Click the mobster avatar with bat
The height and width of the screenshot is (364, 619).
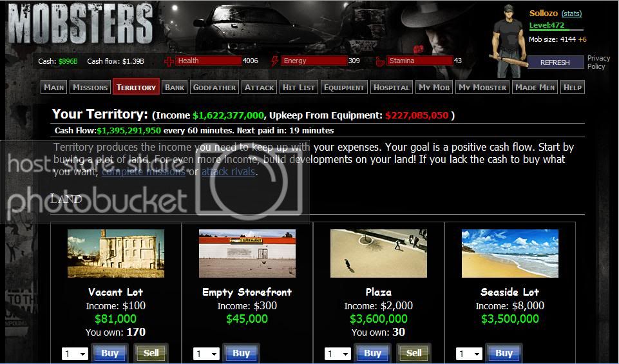[508, 41]
